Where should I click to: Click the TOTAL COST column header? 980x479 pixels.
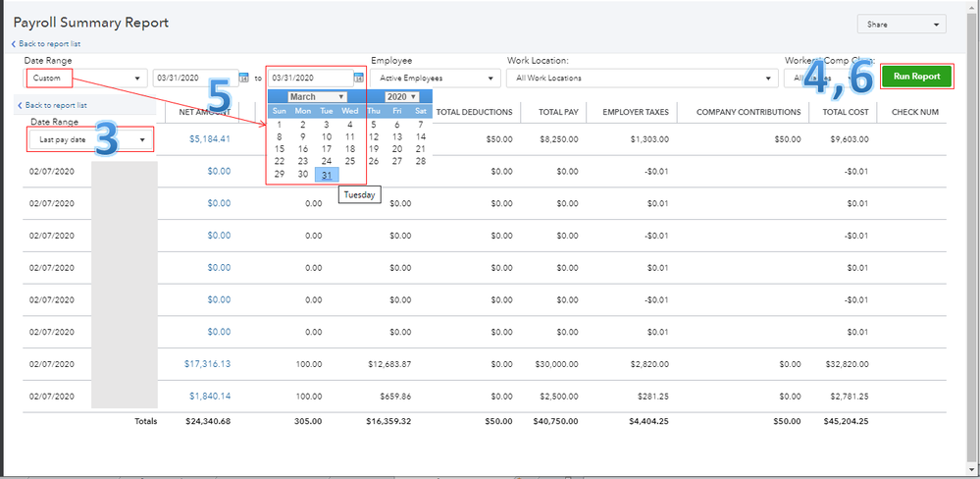click(847, 112)
